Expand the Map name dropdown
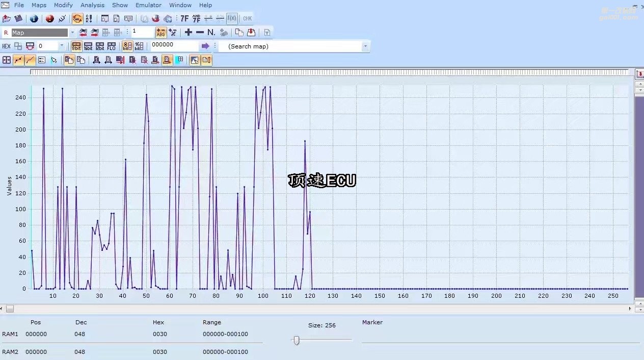Screen dimensions: 644x360 (x=72, y=33)
